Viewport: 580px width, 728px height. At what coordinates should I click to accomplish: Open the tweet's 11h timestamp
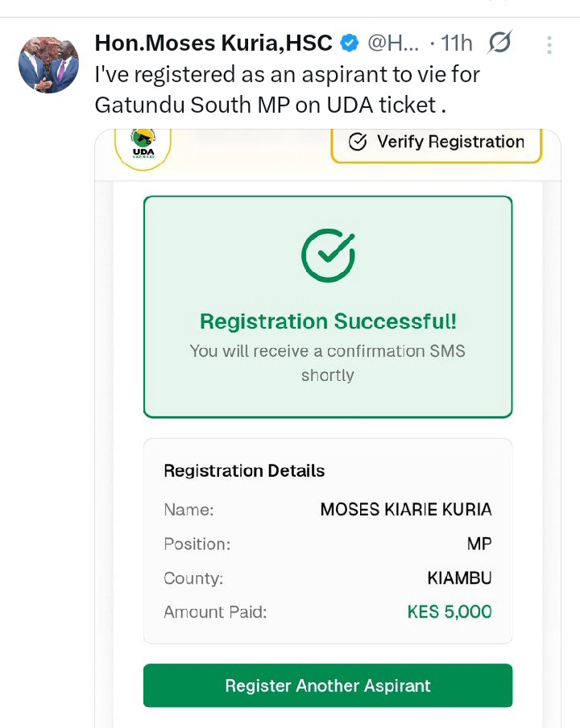(x=457, y=43)
